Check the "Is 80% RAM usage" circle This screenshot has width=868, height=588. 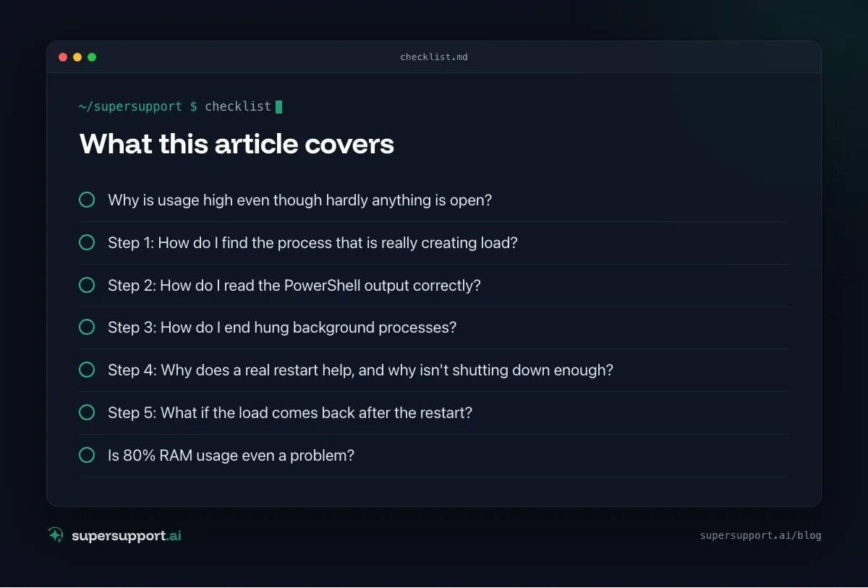pos(87,455)
